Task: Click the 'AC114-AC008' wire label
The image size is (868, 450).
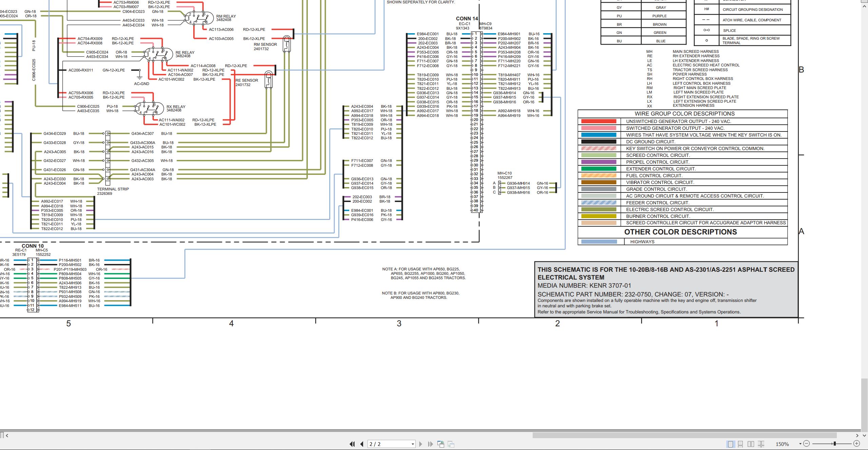Action: click(203, 66)
